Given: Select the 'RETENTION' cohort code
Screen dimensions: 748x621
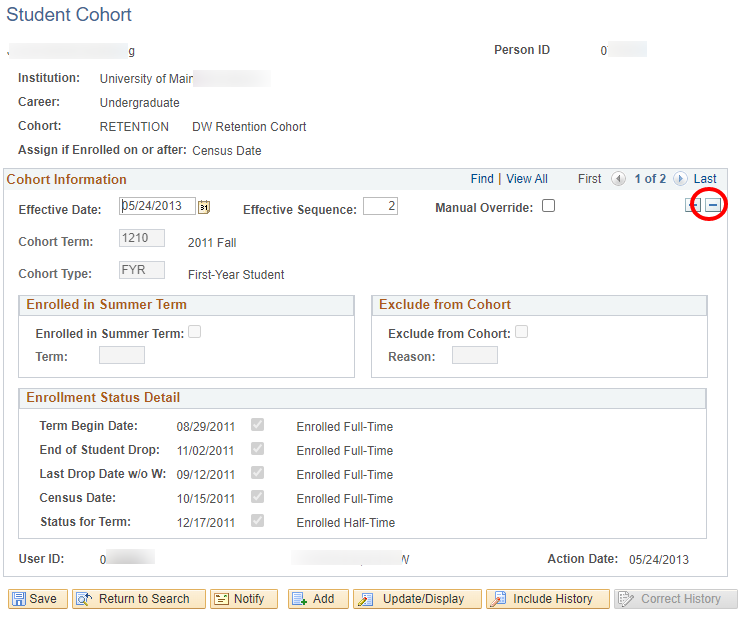Looking at the screenshot, I should point(134,127).
